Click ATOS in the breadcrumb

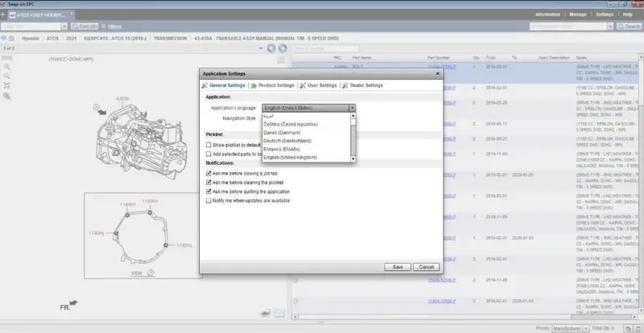click(52, 38)
